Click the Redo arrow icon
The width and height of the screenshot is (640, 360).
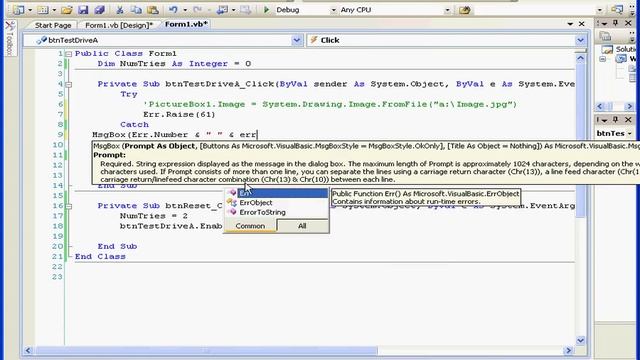[198, 9]
